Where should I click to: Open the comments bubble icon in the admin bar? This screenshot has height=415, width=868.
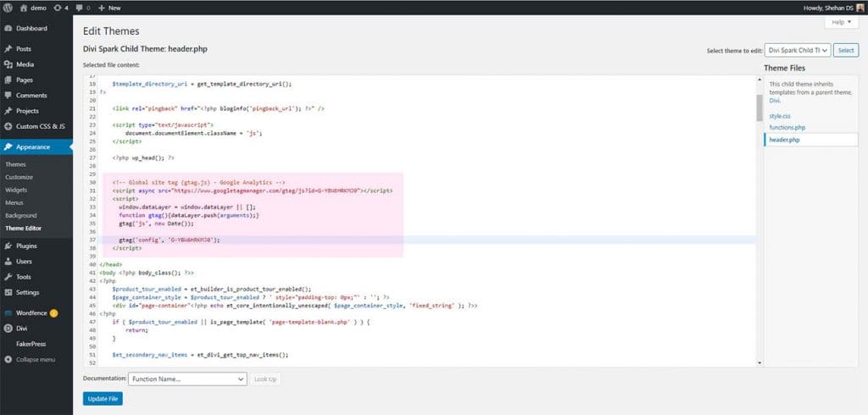click(79, 8)
